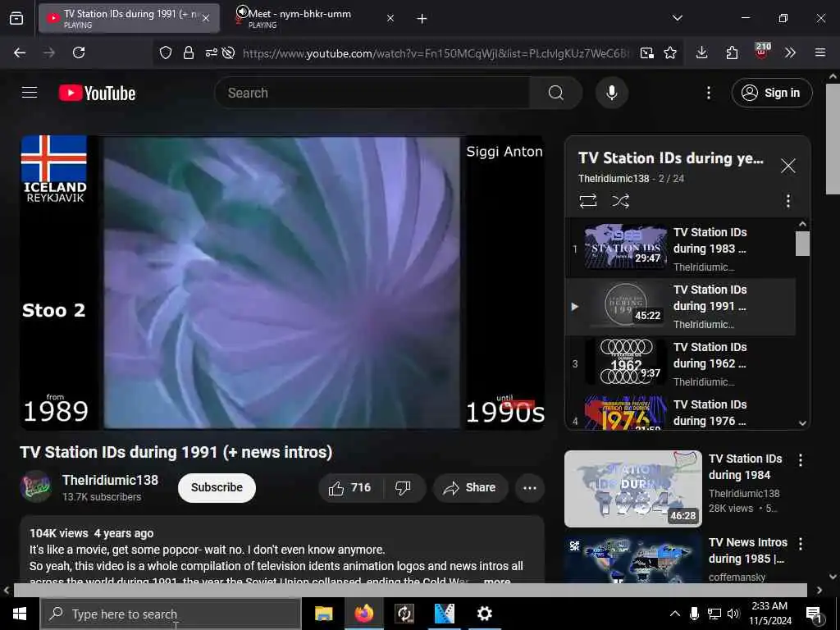The image size is (840, 630).
Task: Select playlist item TV Station IDs during 1991
Action: coord(680,307)
